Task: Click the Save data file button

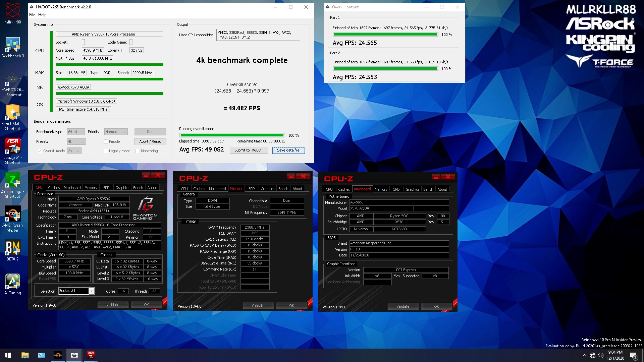Action: coord(288,150)
